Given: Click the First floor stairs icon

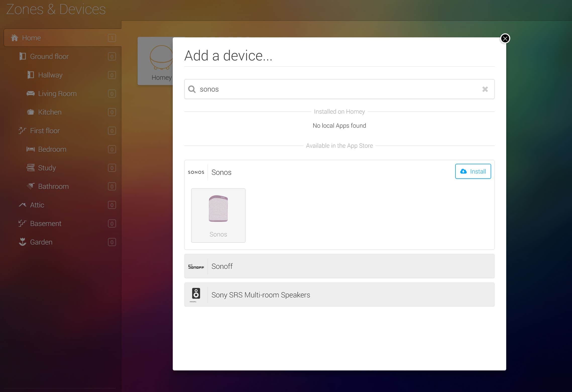Looking at the screenshot, I should tap(22, 130).
